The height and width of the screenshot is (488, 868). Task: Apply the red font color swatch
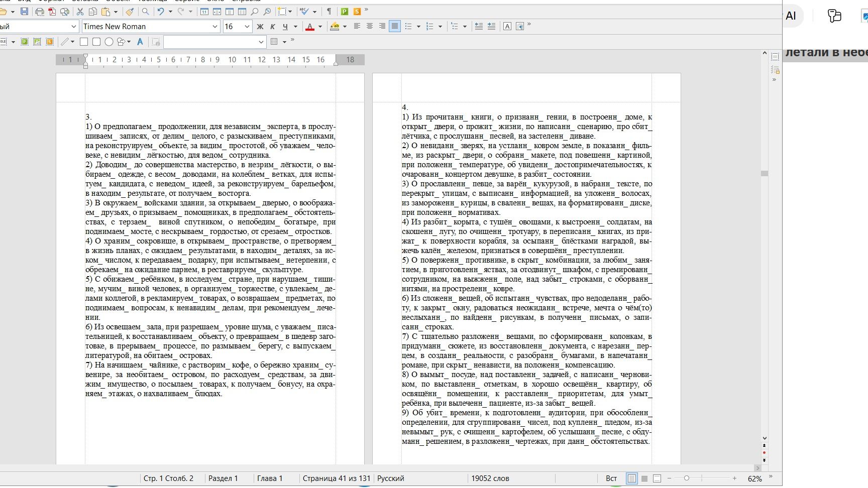pyautogui.click(x=310, y=27)
